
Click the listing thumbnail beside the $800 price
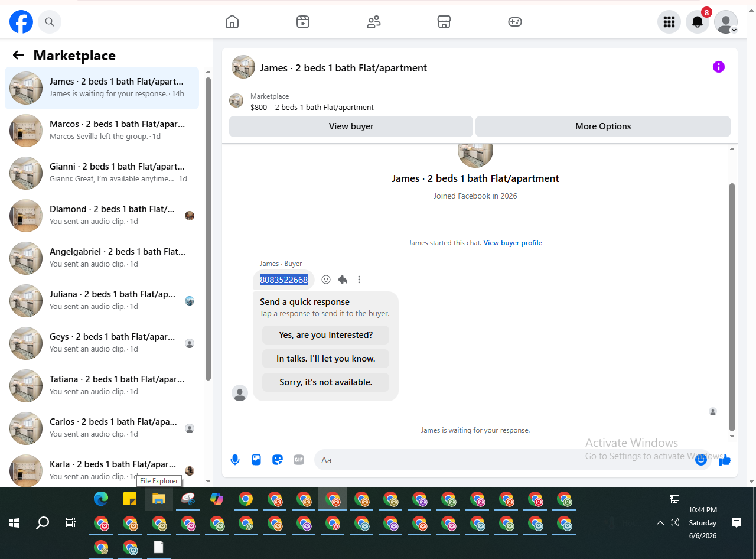tap(236, 100)
